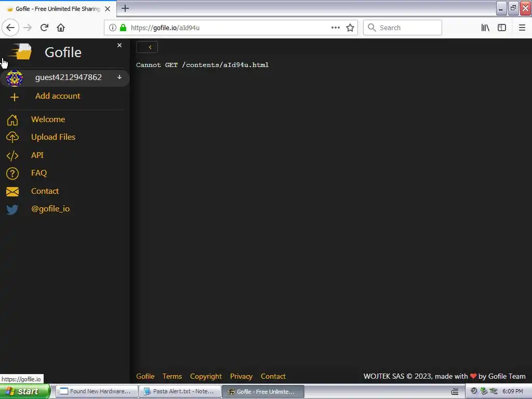Show site information via info icon
The image size is (532, 399).
(113, 28)
